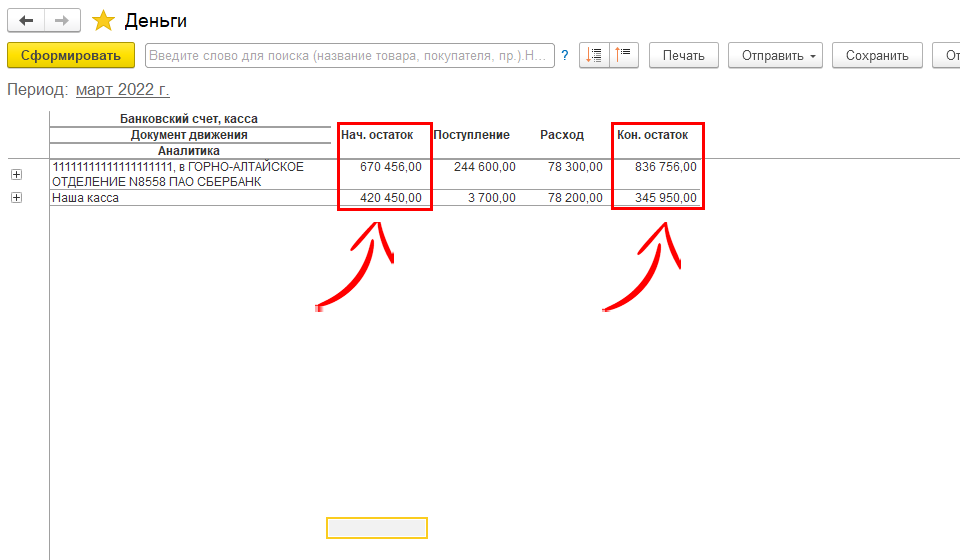Collapse all report groups icon
Image resolution: width=960 pixels, height=560 pixels.
tap(625, 55)
